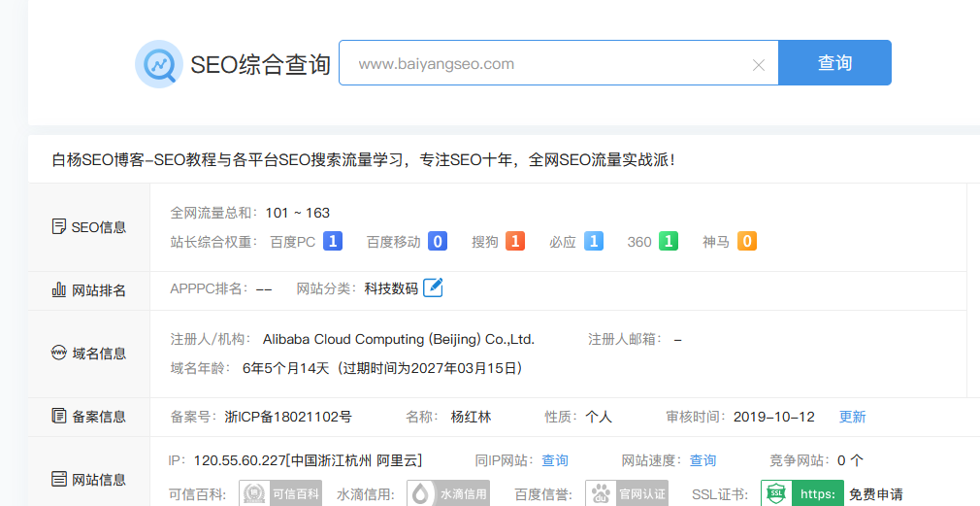980x506 pixels.
Task: Click the 竞争网站 count 0 个
Action: point(850,460)
